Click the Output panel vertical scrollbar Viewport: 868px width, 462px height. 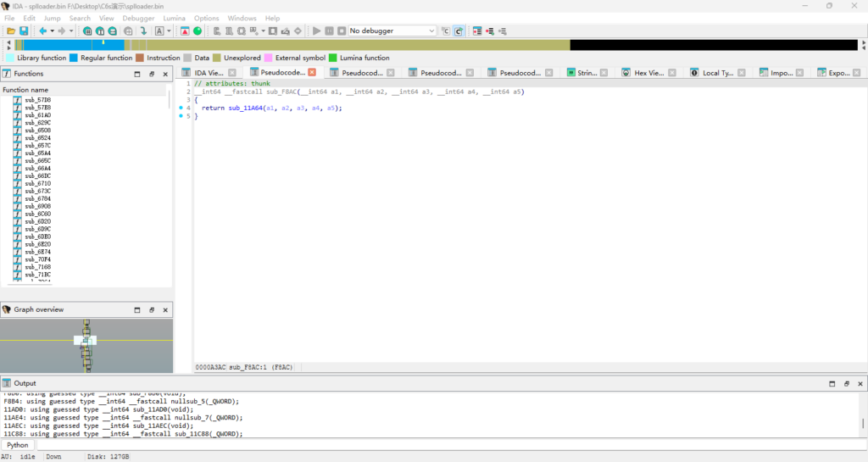coord(863,414)
